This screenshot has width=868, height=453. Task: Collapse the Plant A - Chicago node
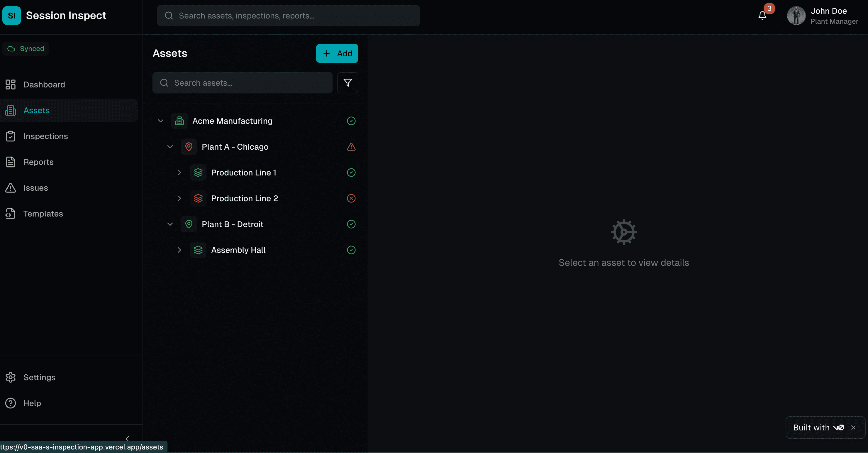click(x=170, y=147)
